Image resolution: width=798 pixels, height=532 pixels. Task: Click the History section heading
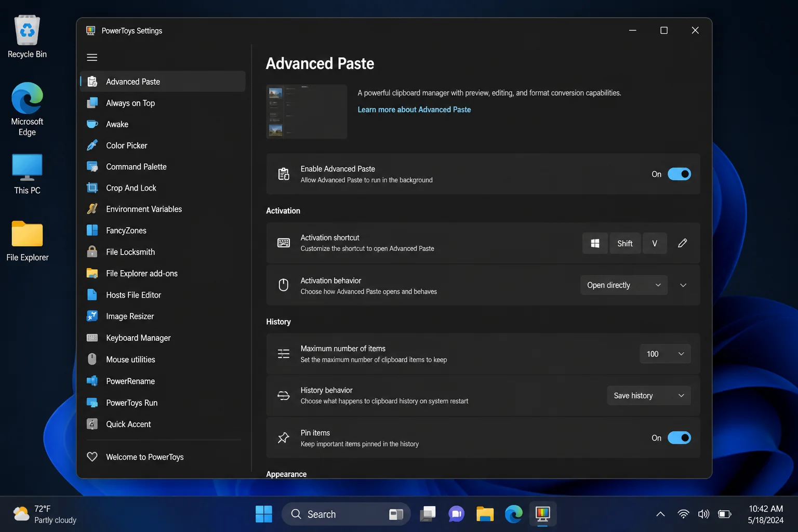click(x=278, y=322)
